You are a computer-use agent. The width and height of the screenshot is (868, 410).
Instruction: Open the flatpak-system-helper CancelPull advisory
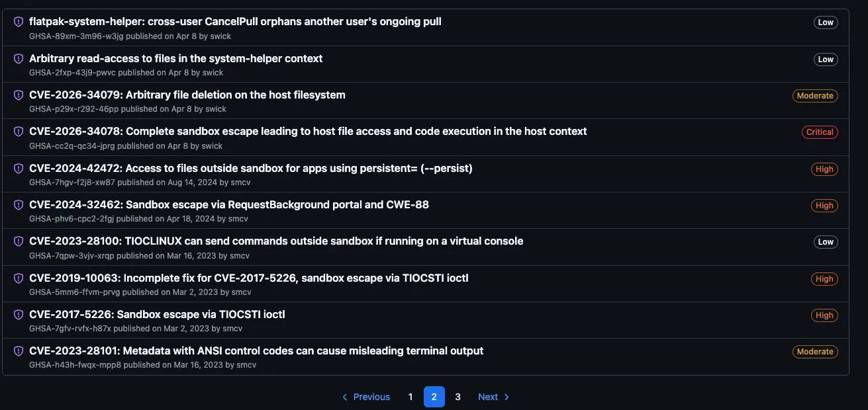pyautogui.click(x=235, y=22)
